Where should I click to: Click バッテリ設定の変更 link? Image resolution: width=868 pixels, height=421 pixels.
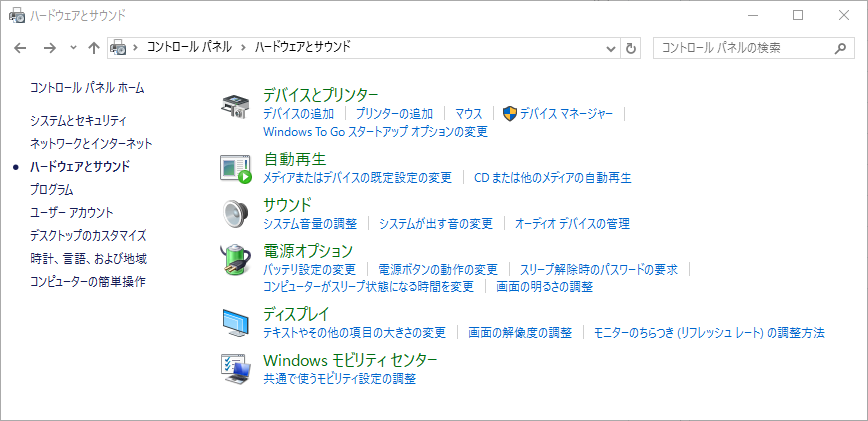(x=309, y=269)
